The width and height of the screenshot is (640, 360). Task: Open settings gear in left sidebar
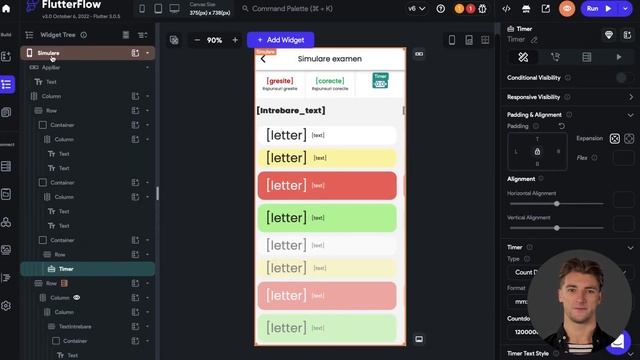click(6, 305)
